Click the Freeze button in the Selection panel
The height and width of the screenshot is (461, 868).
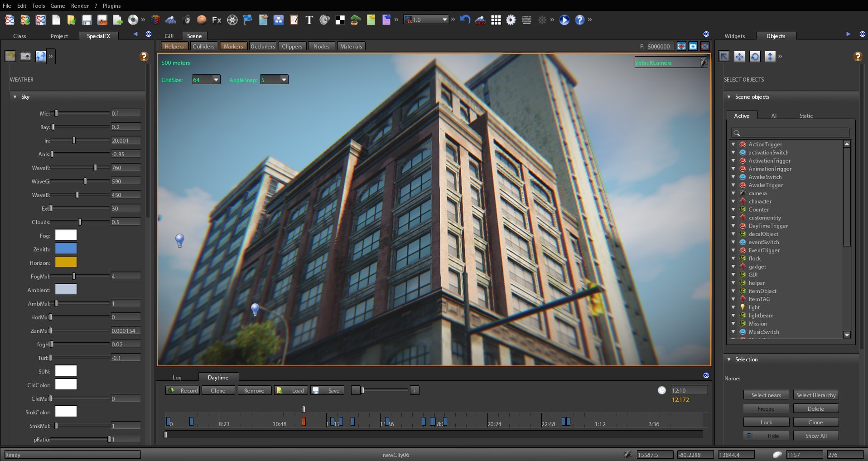766,408
